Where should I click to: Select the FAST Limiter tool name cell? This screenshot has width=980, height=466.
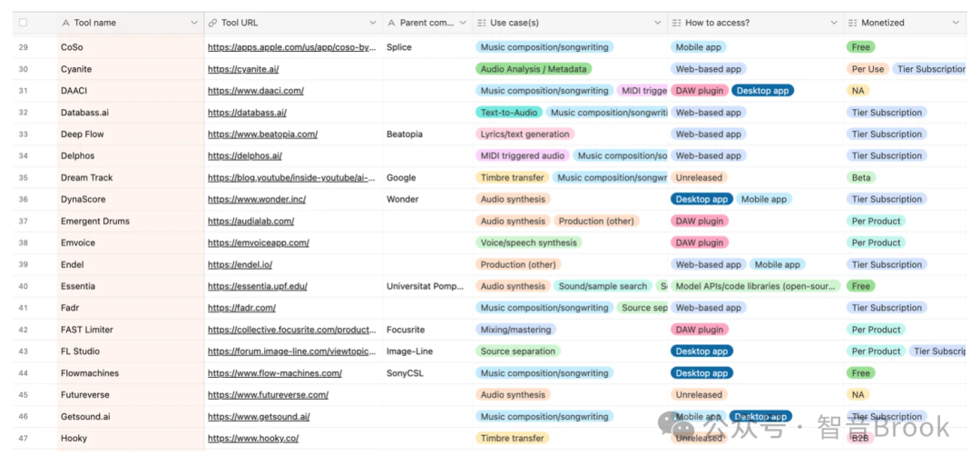click(x=131, y=330)
